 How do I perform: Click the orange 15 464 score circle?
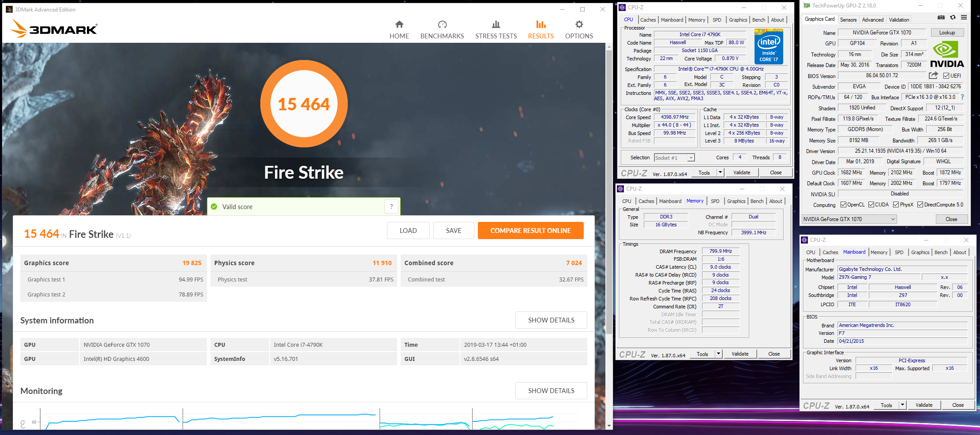tap(304, 104)
